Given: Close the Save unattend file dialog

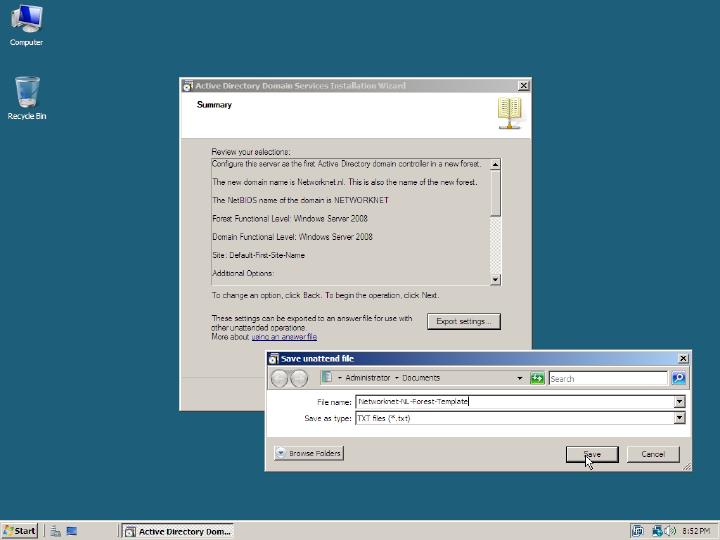Looking at the screenshot, I should coord(683,358).
